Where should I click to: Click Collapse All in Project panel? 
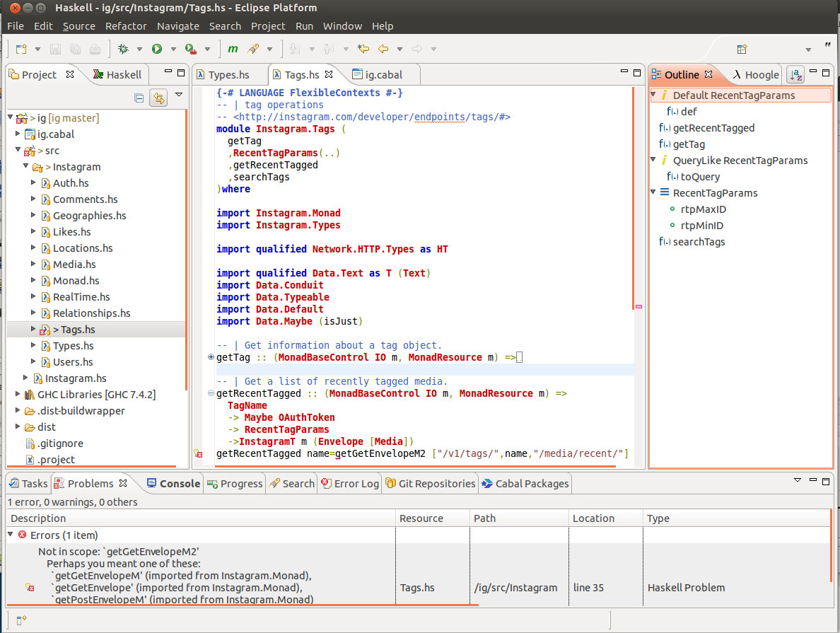(x=139, y=98)
